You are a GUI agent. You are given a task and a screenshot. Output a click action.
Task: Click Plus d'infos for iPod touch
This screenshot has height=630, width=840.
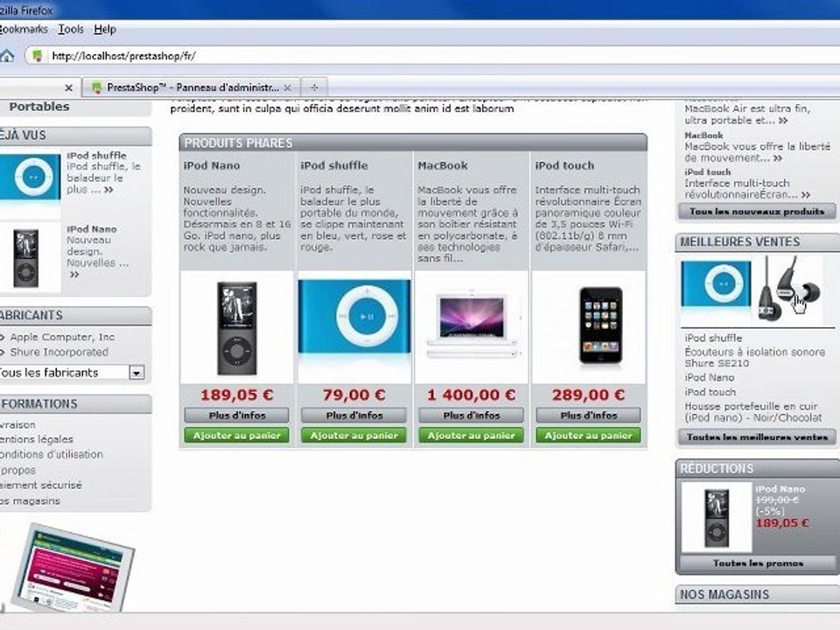click(588, 415)
